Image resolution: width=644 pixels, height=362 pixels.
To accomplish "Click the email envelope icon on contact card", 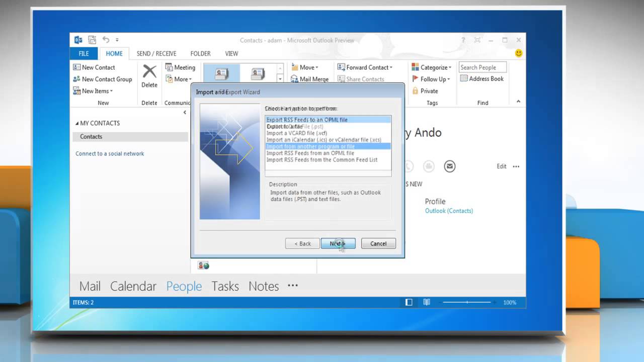I will coord(449,166).
